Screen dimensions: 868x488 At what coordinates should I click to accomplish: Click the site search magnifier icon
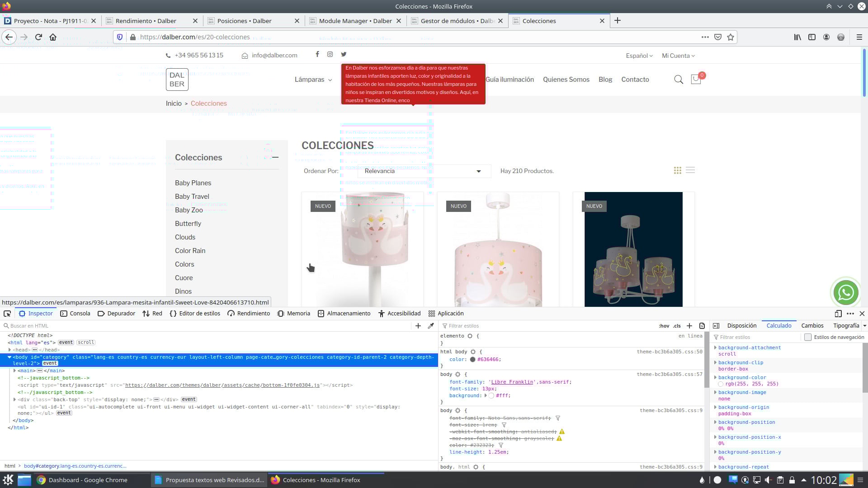coord(678,80)
